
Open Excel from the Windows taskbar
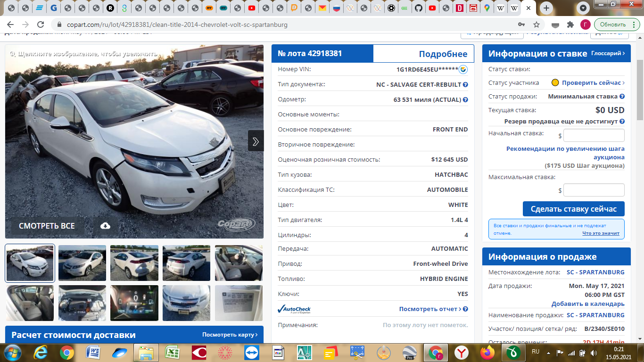click(172, 352)
